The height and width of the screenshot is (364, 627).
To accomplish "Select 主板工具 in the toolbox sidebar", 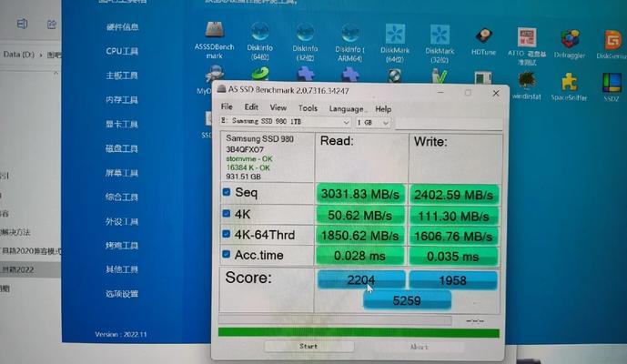I will (122, 76).
